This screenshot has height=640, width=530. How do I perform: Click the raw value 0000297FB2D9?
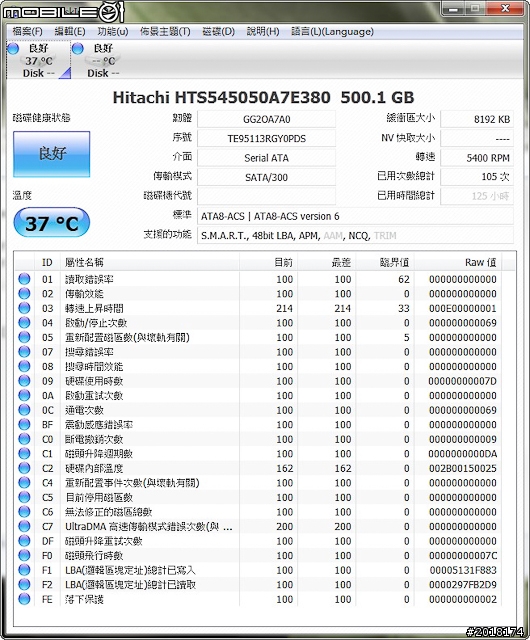point(463,585)
